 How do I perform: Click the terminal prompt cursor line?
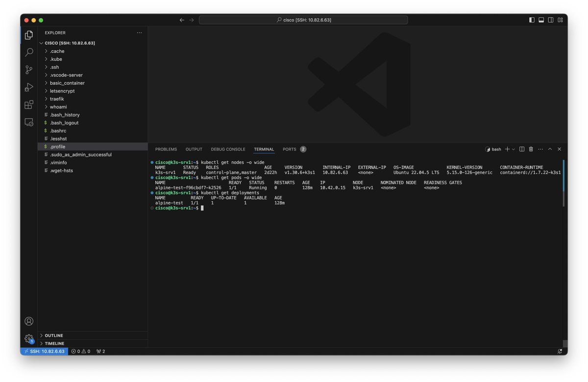click(x=179, y=208)
